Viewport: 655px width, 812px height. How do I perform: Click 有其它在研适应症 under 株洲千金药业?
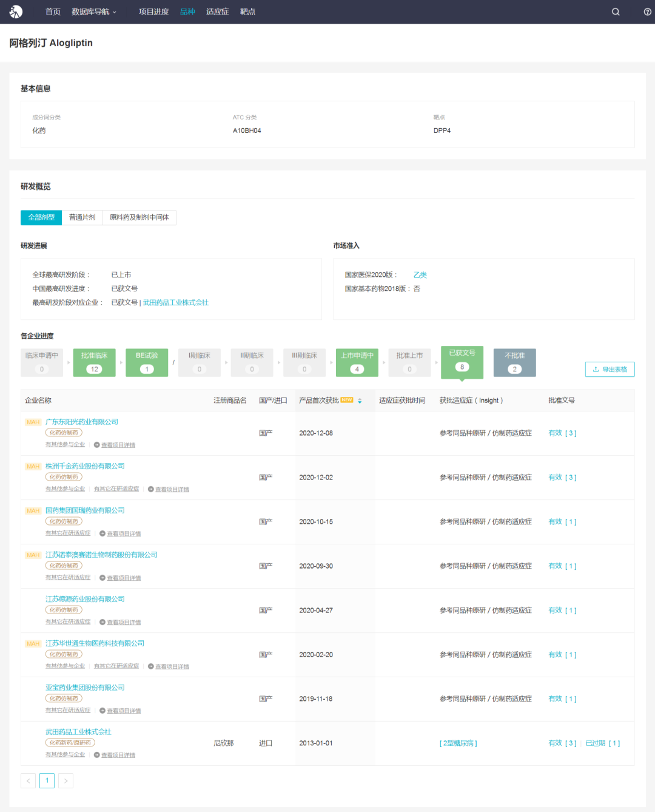pos(116,489)
